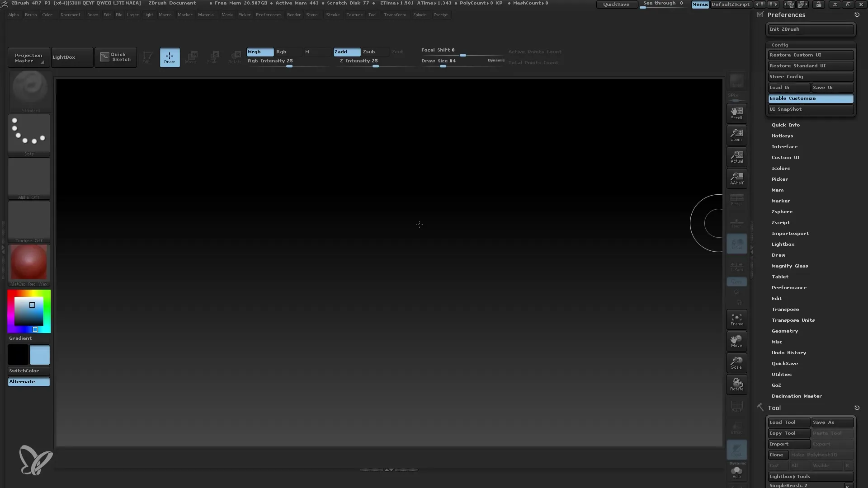Open the Stroke menu item
Screen dimensions: 868x488
click(333, 14)
